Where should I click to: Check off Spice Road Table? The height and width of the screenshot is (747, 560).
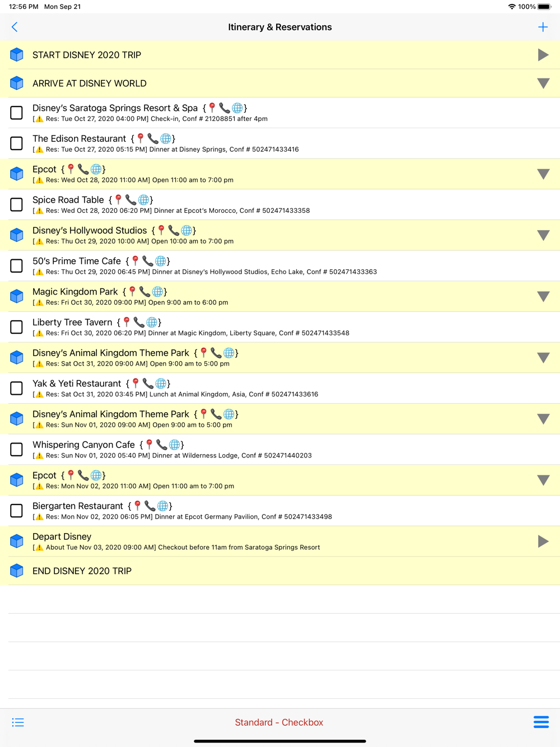pos(17,204)
